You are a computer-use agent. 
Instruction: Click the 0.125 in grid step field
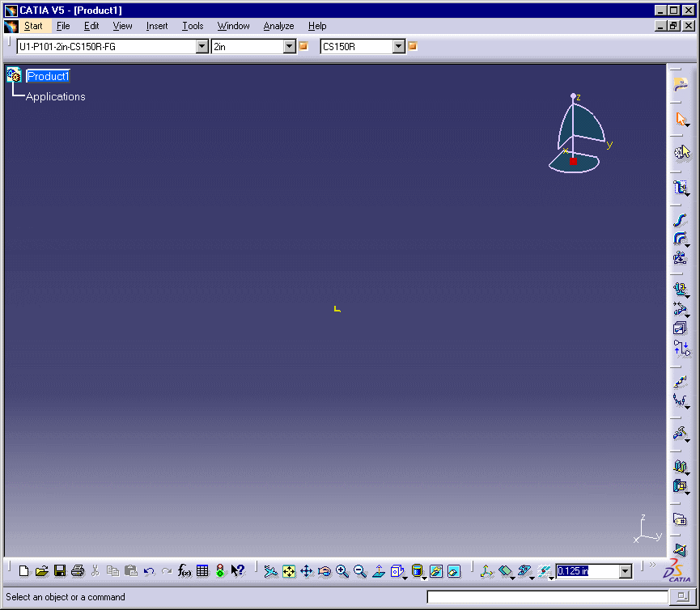pyautogui.click(x=586, y=572)
